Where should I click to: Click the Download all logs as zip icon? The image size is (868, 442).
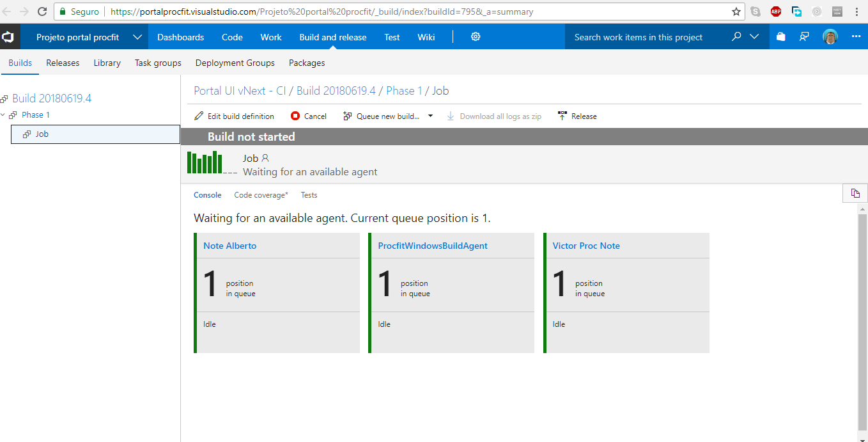pos(451,116)
